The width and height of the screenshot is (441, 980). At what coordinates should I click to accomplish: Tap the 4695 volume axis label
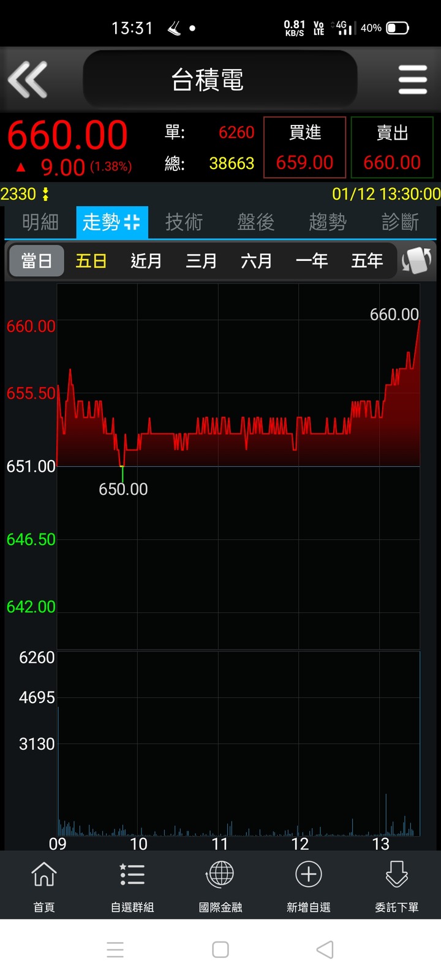(x=37, y=698)
